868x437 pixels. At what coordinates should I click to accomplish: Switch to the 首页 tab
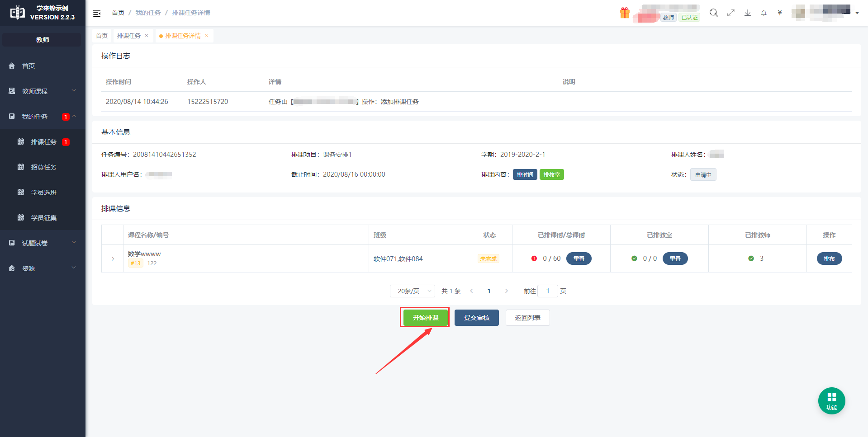(102, 36)
